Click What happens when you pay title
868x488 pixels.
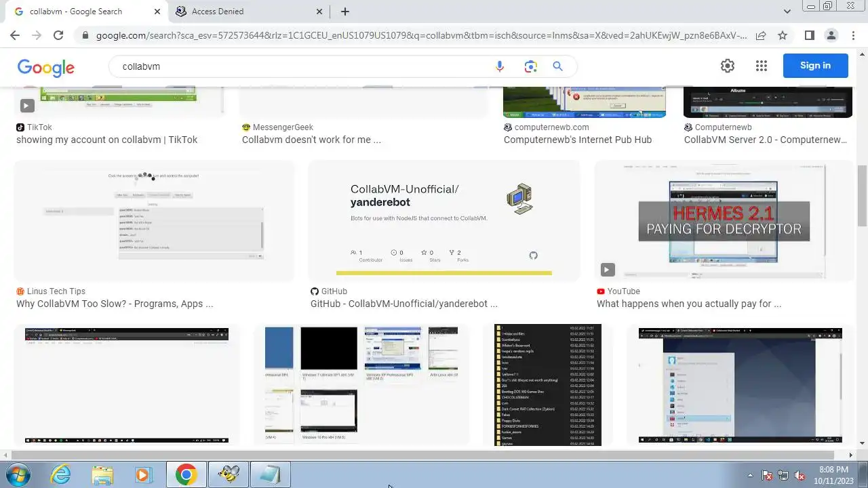(x=689, y=304)
